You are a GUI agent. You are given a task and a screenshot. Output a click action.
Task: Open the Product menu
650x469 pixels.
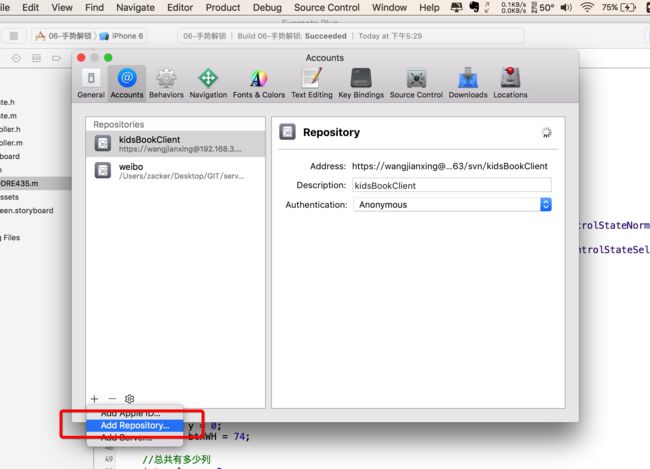tap(223, 7)
